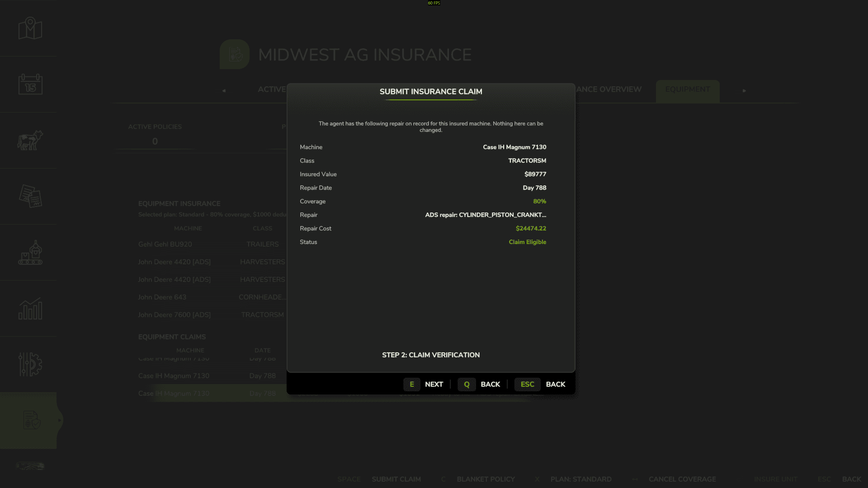
Task: Open the calendar icon in sidebar
Action: 30,84
